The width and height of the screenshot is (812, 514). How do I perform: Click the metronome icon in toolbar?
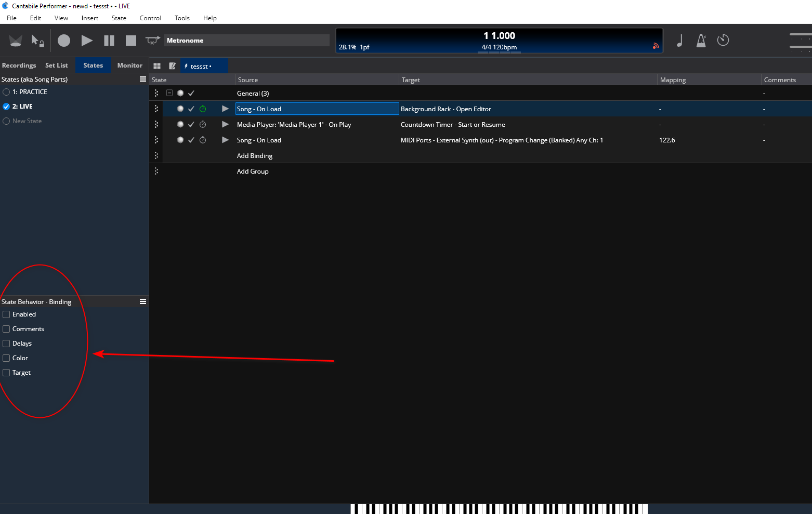coord(701,41)
